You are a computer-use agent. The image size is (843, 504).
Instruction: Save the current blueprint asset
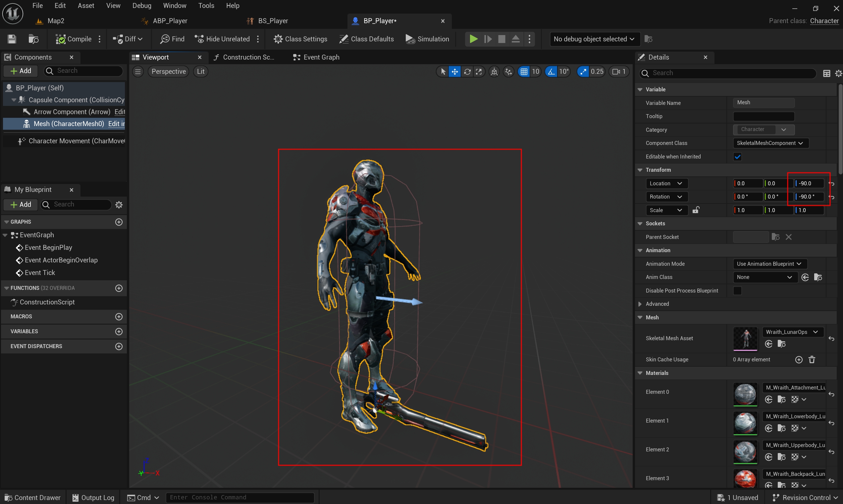coord(12,39)
